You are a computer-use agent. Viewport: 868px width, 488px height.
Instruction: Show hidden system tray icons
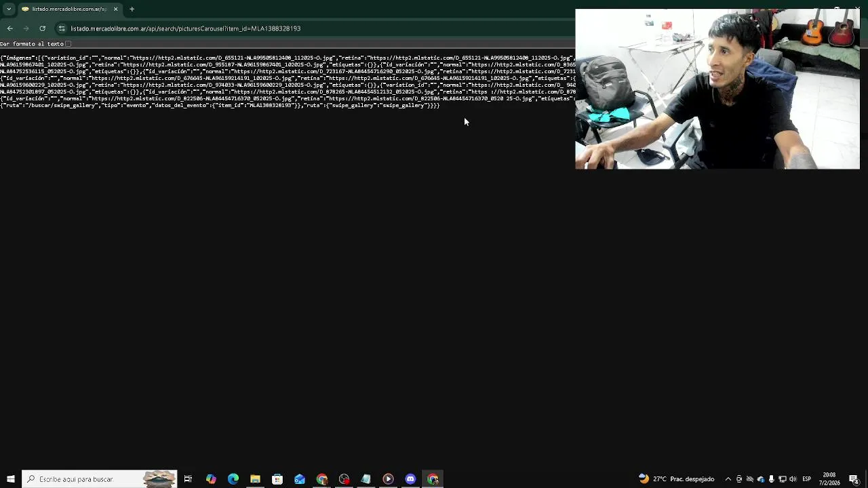pyautogui.click(x=728, y=479)
